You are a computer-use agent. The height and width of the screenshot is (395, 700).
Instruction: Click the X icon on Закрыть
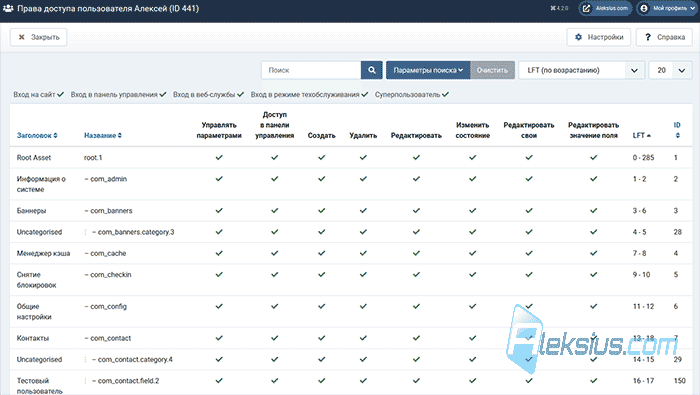(x=21, y=37)
